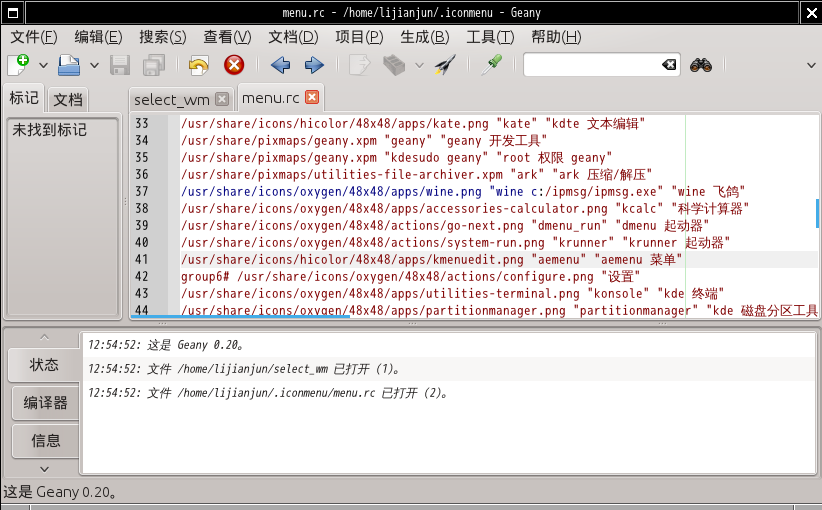Click line 37 with the wine.png path
Image resolution: width=822 pixels, height=510 pixels.
pyautogui.click(x=463, y=191)
